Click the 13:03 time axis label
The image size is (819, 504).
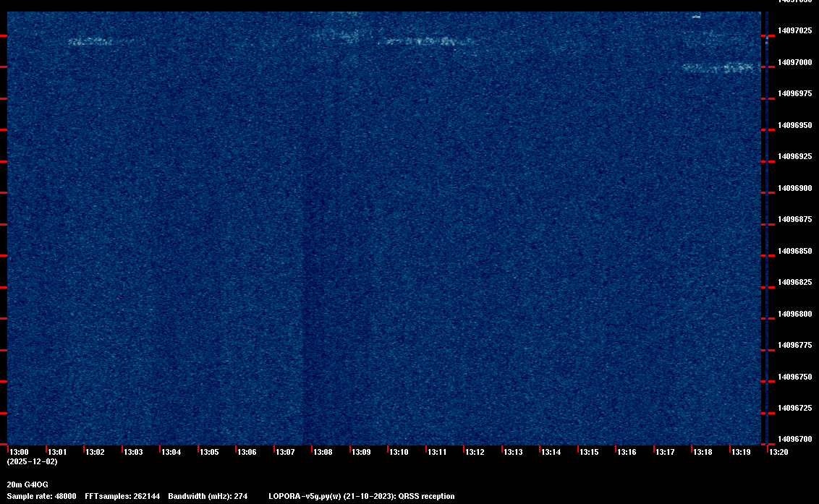[x=133, y=452]
